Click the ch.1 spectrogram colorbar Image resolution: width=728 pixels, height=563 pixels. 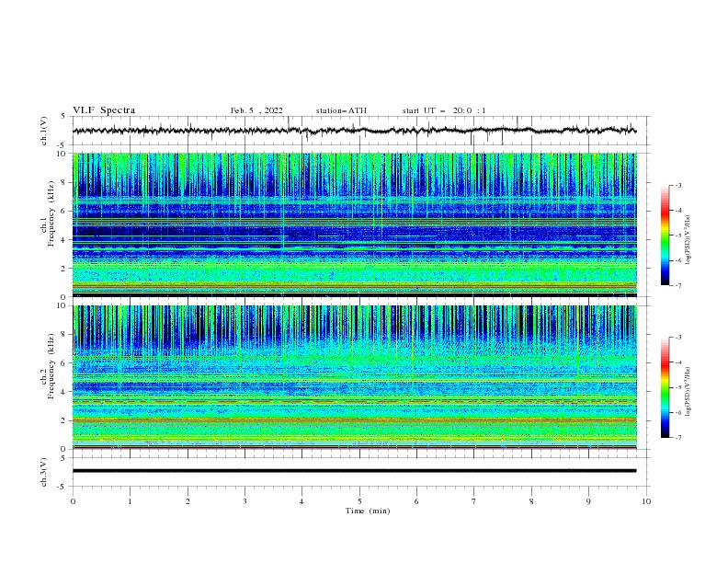pyautogui.click(x=665, y=236)
